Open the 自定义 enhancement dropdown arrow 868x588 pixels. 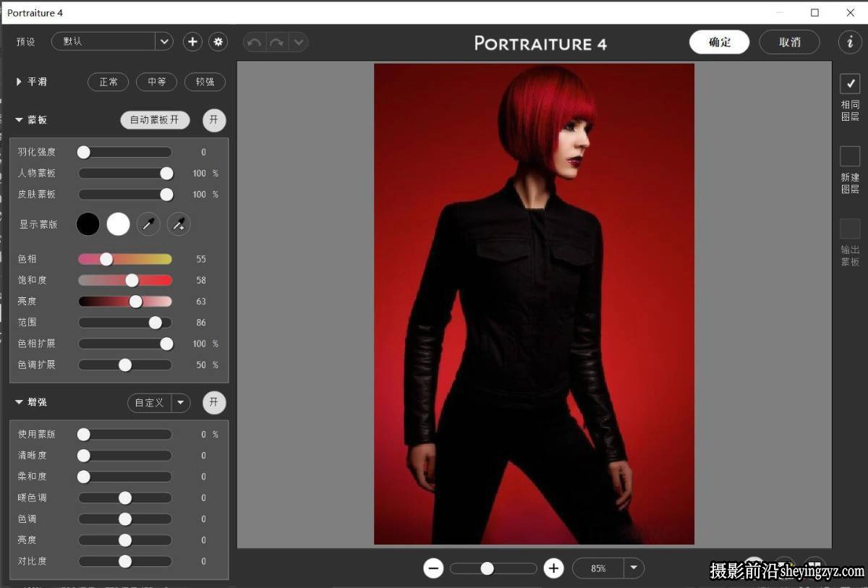tap(181, 403)
